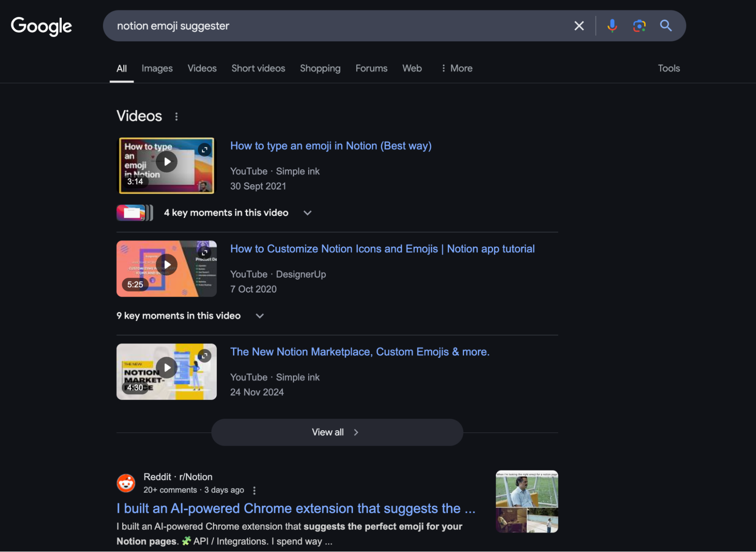Click '20+ comments · 3 days ago' text
This screenshot has height=552, width=756.
(x=194, y=490)
